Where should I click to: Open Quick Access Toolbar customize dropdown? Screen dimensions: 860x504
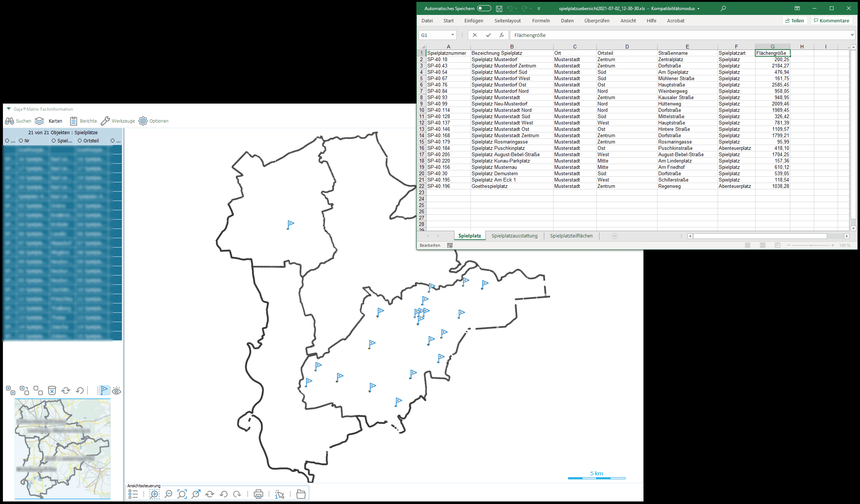pyautogui.click(x=539, y=8)
